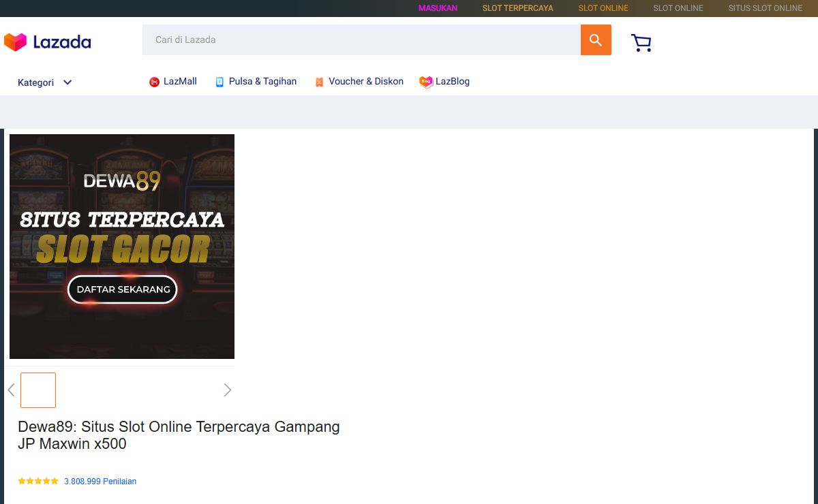The height and width of the screenshot is (504, 818).
Task: Click the LazBlog heart icon
Action: pyautogui.click(x=426, y=82)
